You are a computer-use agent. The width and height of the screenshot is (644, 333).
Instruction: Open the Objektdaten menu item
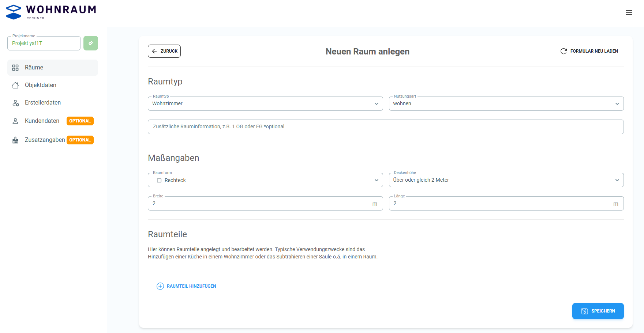click(x=53, y=85)
